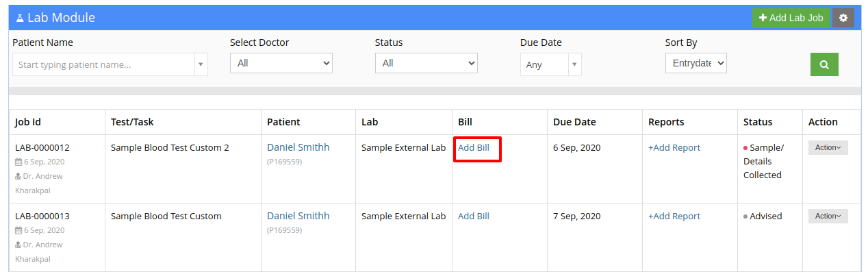868x272 pixels.
Task: Click doctor icon under LAB-0000012 job
Action: (x=18, y=176)
